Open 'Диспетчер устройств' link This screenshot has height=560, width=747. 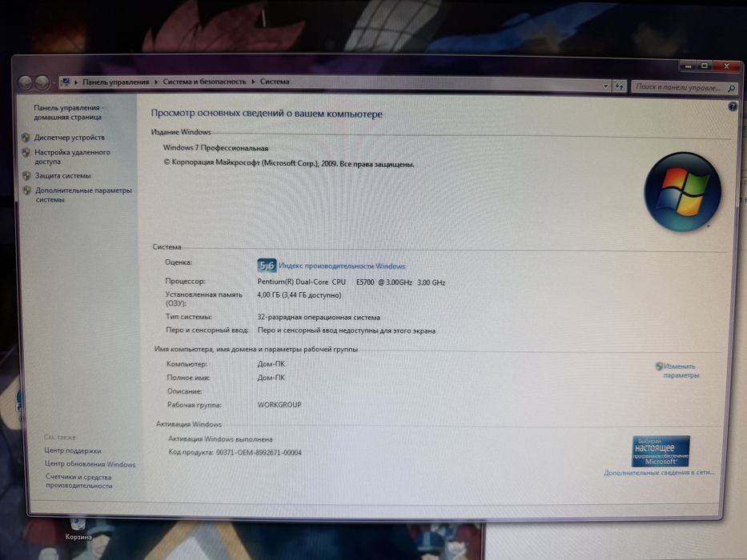[70, 138]
